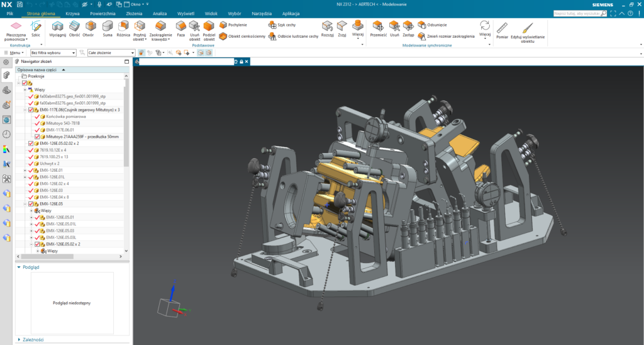Viewport: 644px width, 345px height.
Task: Open the Szyk cechy pattern tool
Action: pos(282,25)
